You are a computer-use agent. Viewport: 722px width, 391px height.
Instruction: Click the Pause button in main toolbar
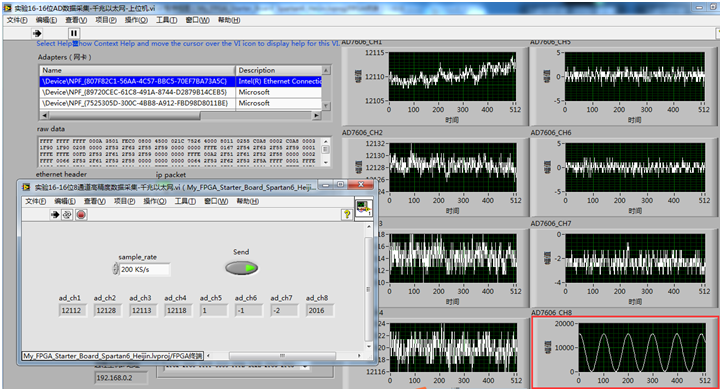coord(74,33)
